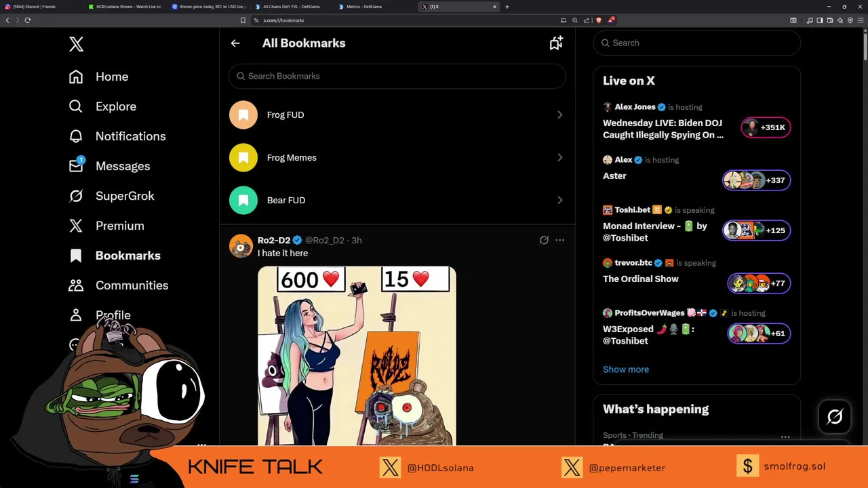Join Alex Jones's Wednesday LIVE broadcast
Screen dimensions: 868x488
coord(663,129)
